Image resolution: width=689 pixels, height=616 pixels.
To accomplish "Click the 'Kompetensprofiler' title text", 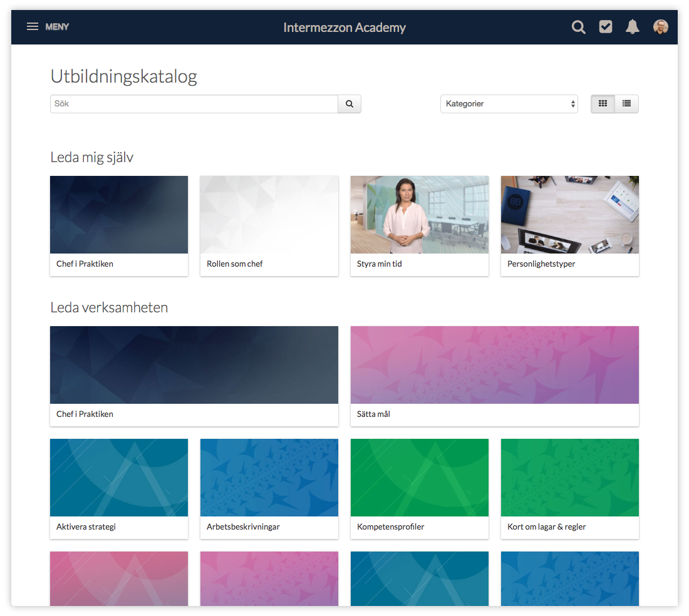I will tap(391, 527).
